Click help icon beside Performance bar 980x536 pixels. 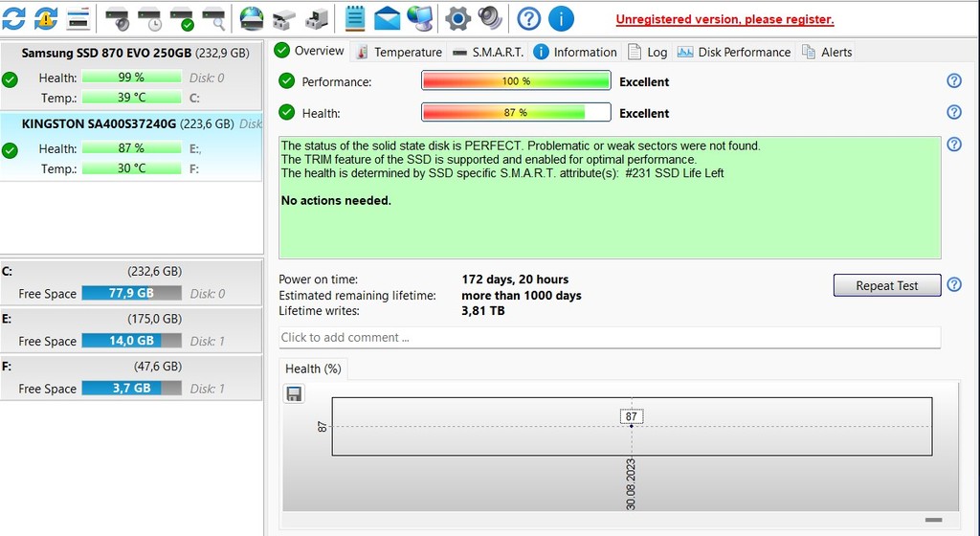click(954, 80)
